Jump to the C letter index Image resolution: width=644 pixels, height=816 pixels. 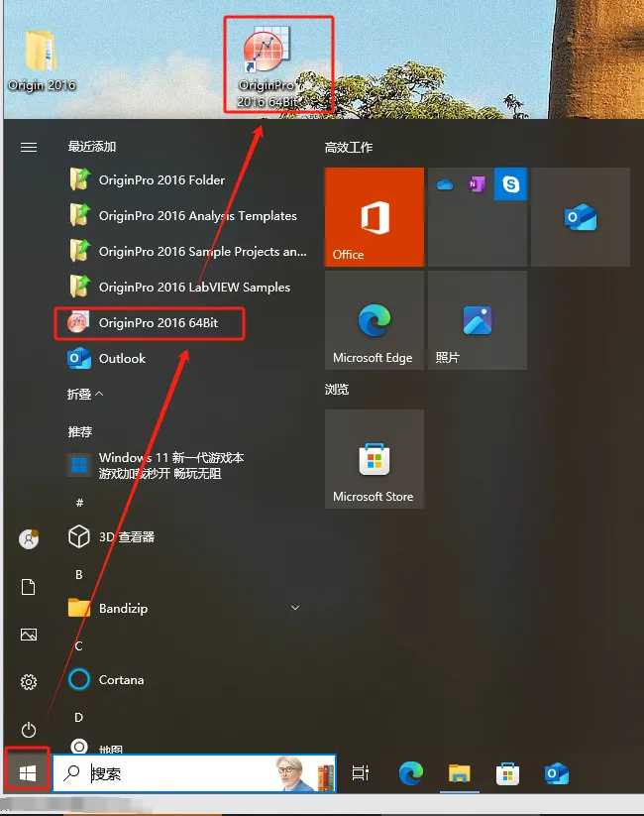(x=79, y=645)
